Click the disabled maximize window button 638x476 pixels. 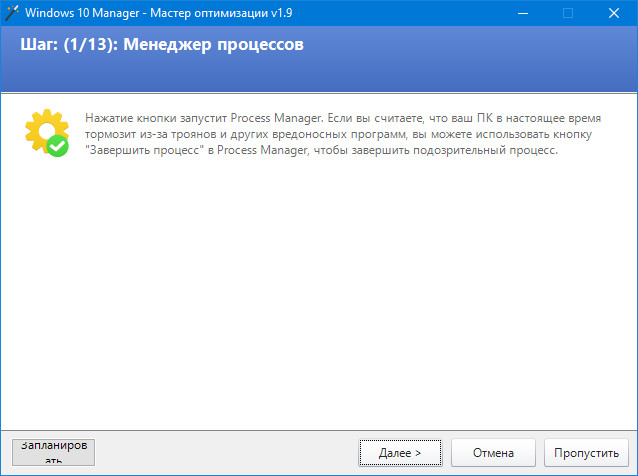(568, 13)
